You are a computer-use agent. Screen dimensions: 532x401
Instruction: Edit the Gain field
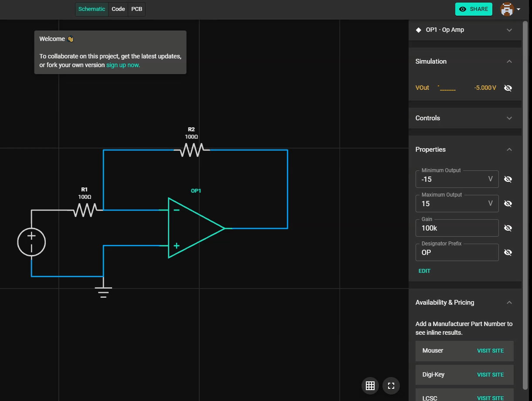point(457,228)
